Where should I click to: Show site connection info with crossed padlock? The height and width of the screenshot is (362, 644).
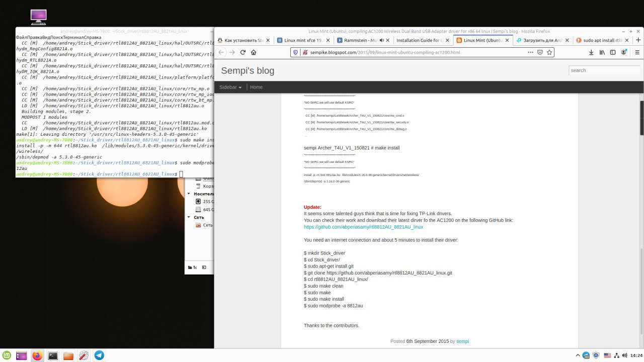(305, 52)
